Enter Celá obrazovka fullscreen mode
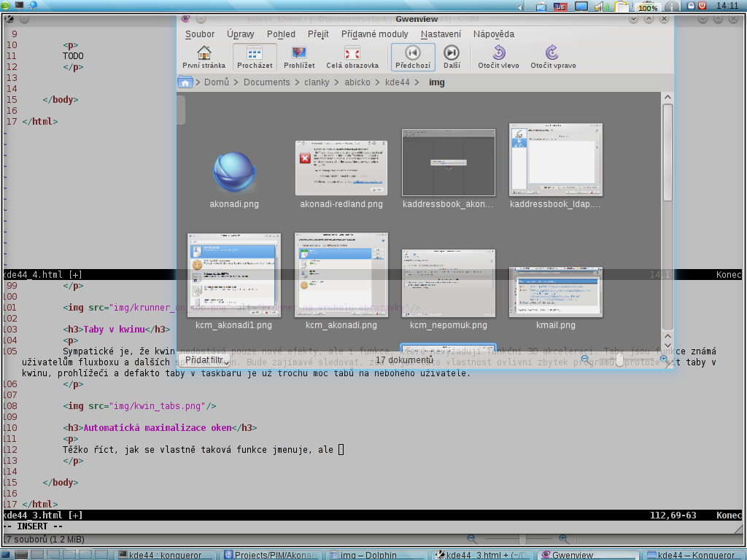The image size is (747, 560). coord(352,57)
